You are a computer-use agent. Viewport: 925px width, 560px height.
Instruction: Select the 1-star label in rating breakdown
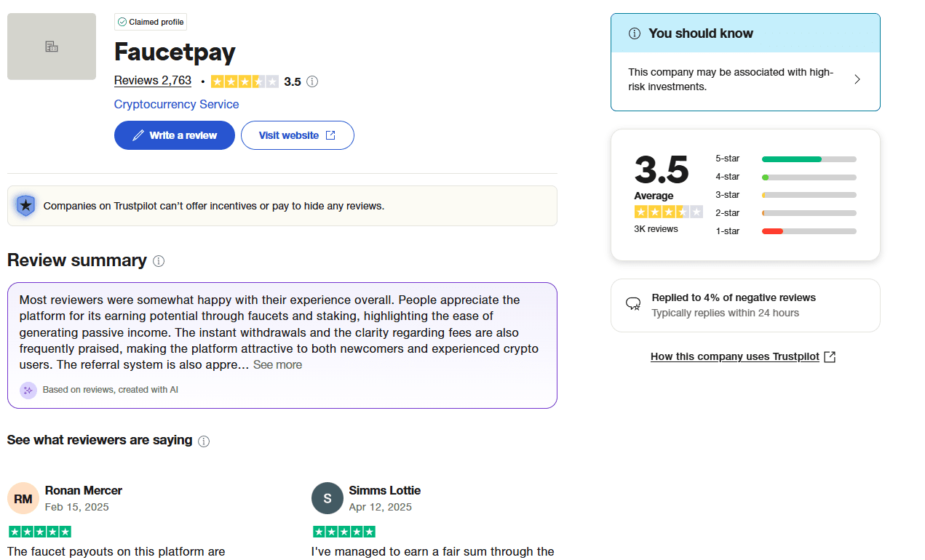(728, 231)
